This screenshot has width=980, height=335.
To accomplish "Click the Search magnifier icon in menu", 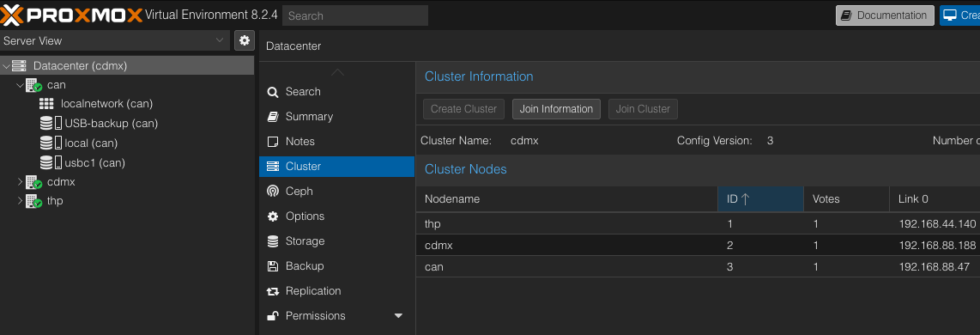I will (273, 92).
